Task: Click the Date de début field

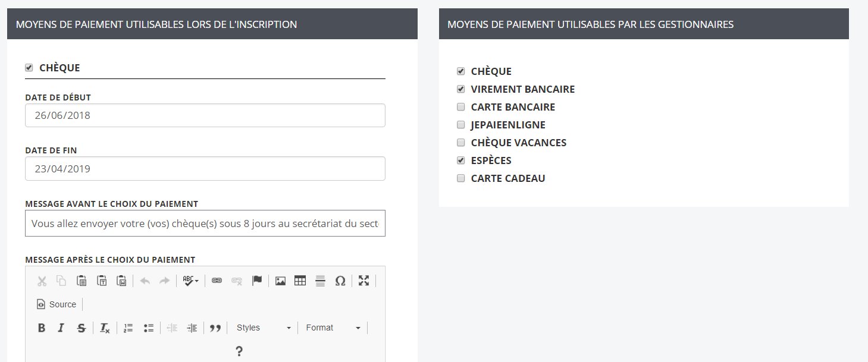Action: pyautogui.click(x=205, y=115)
